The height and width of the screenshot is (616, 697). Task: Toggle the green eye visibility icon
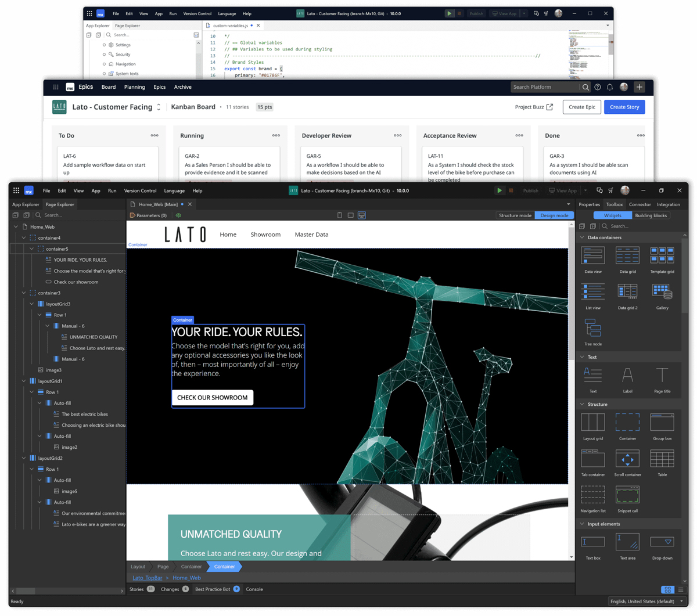click(178, 215)
